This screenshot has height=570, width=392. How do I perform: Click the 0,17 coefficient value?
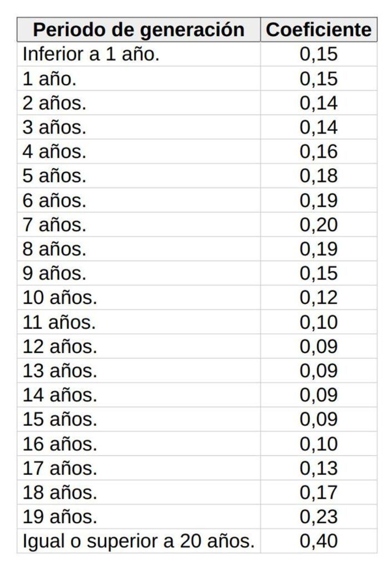click(x=319, y=492)
